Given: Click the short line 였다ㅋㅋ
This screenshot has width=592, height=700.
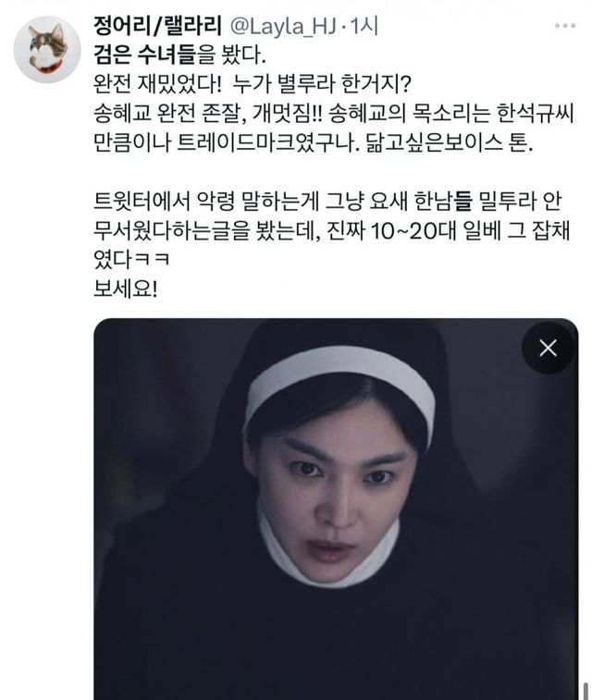Looking at the screenshot, I should click(131, 260).
